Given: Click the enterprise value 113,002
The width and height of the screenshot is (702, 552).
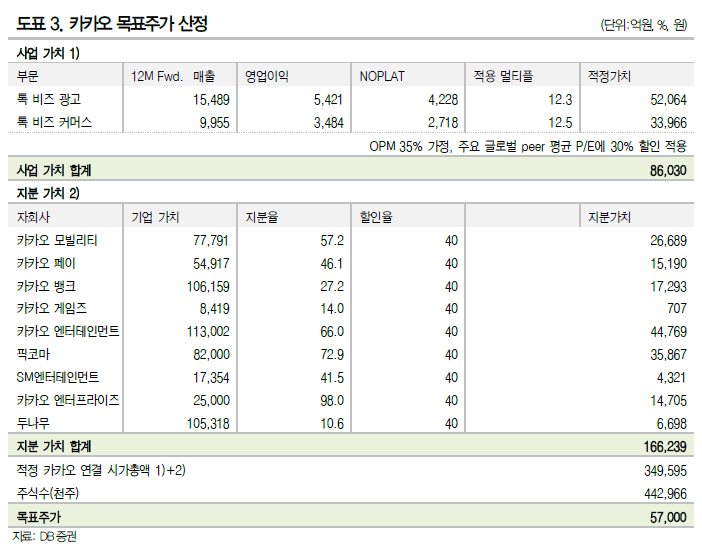Looking at the screenshot, I should coord(208,332).
